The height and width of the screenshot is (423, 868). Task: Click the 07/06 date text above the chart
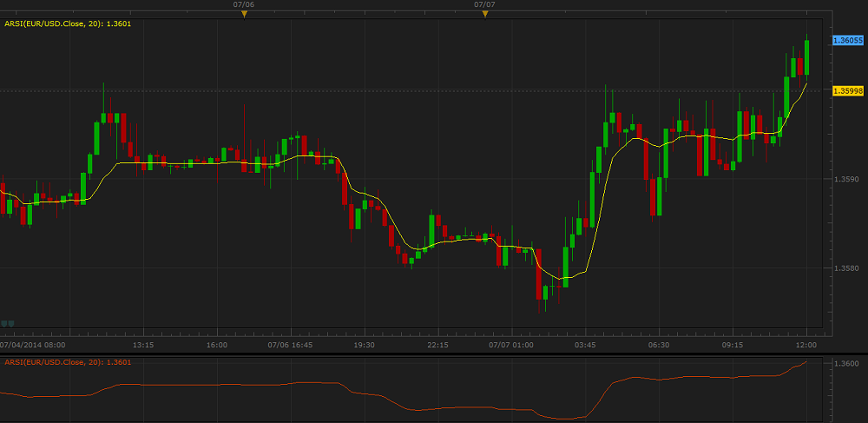pyautogui.click(x=244, y=4)
